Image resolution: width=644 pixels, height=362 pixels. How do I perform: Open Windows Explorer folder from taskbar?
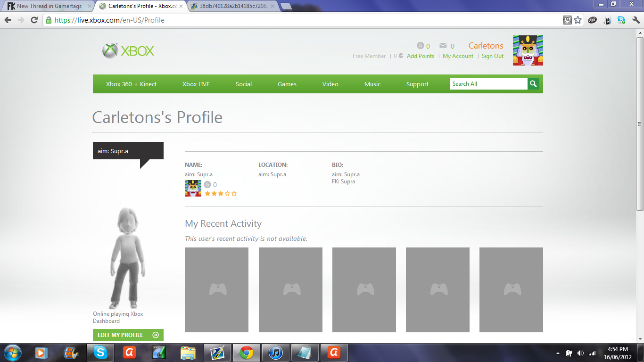[188, 353]
